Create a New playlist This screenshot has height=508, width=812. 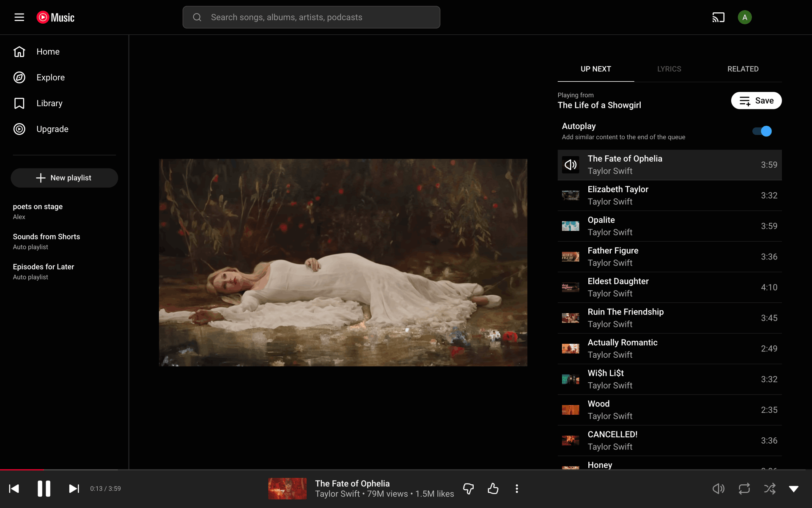coord(64,178)
